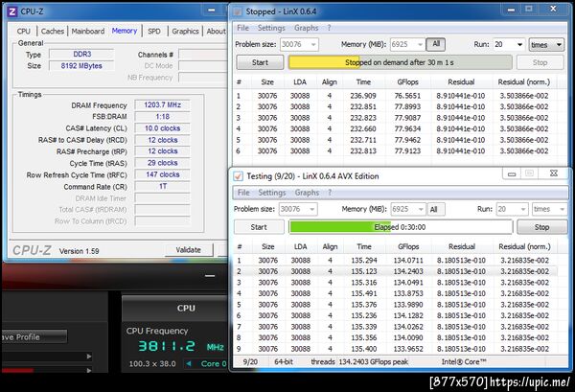Screen dimensions: 575x392
Task: Click the left arrow beside Core 0
Action: tap(189, 364)
